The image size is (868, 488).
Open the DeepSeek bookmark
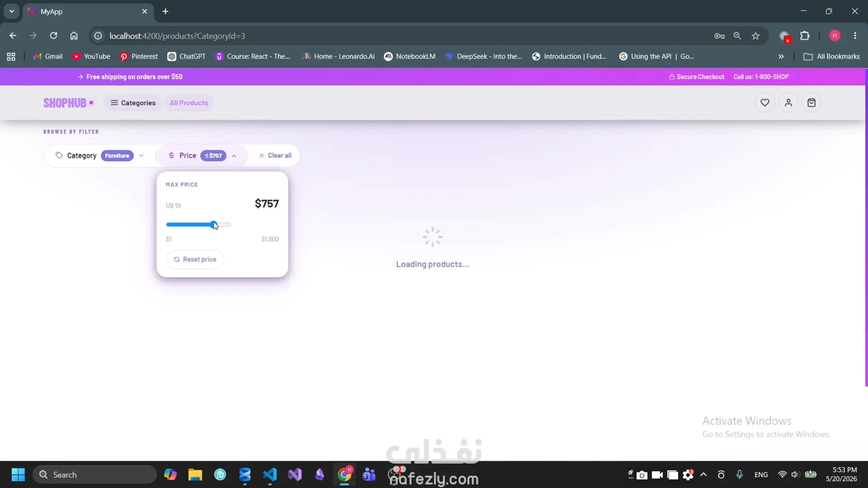pos(483,56)
